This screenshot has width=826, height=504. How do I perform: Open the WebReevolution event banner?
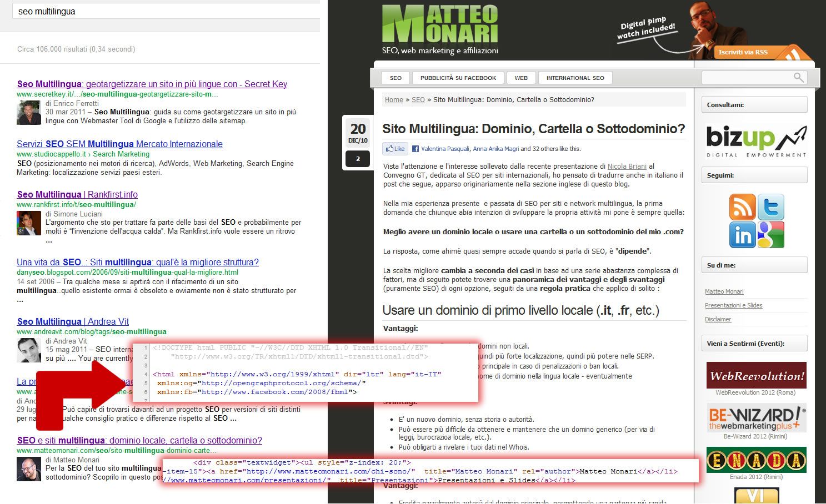coord(755,376)
